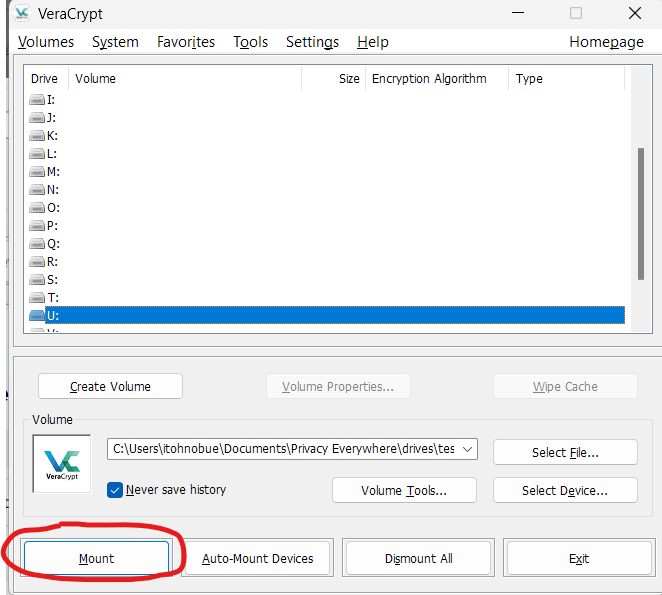Click the drive icon for I:
This screenshot has width=662, height=595.
click(37, 100)
